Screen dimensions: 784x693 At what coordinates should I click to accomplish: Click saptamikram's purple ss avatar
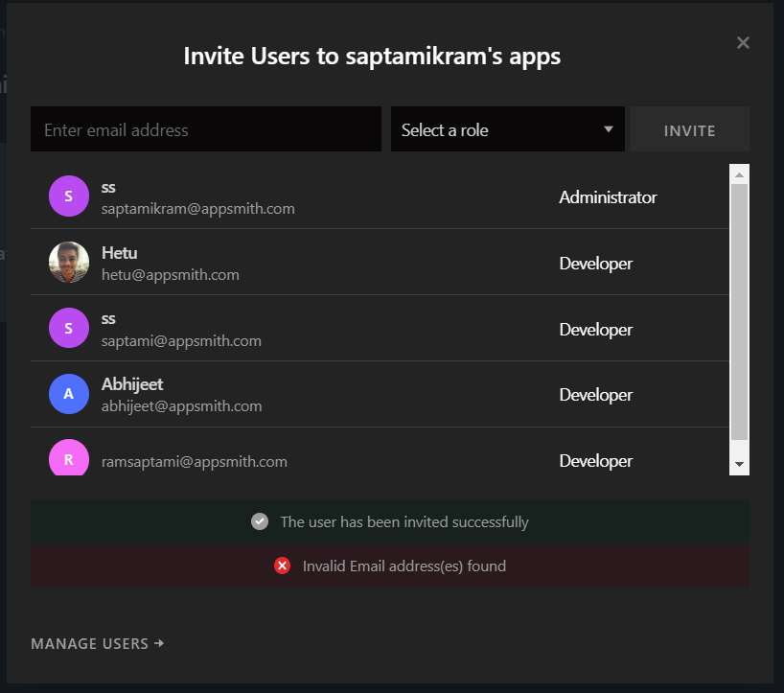tap(68, 196)
